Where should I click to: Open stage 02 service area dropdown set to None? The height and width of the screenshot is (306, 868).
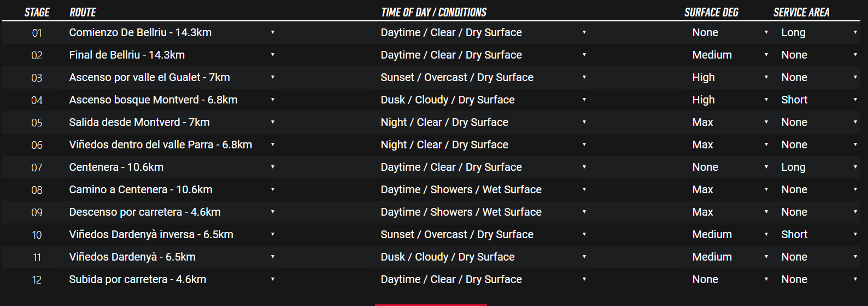pos(819,55)
